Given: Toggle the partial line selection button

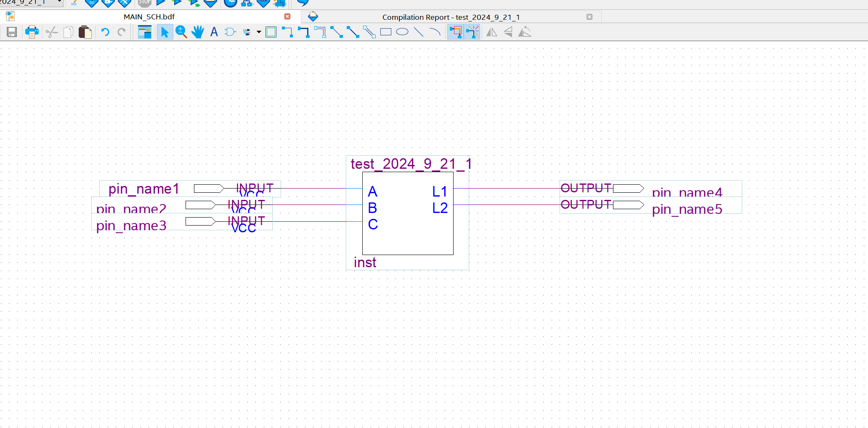Looking at the screenshot, I should [x=472, y=32].
